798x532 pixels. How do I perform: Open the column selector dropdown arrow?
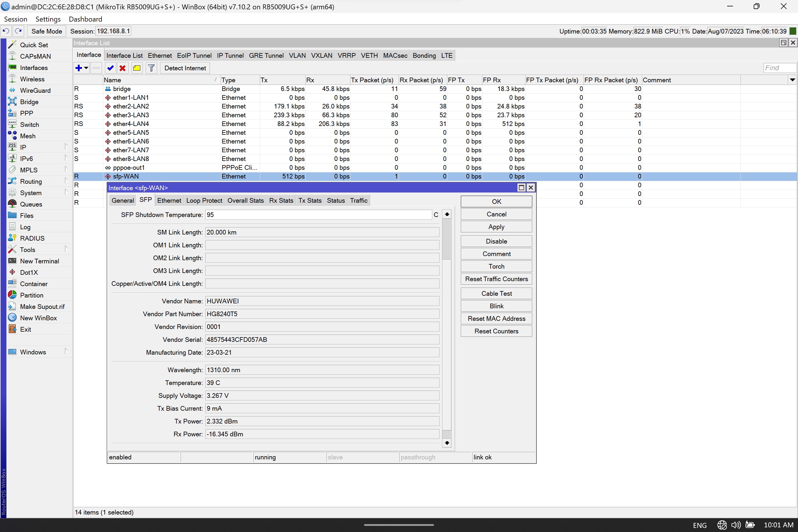pyautogui.click(x=792, y=80)
